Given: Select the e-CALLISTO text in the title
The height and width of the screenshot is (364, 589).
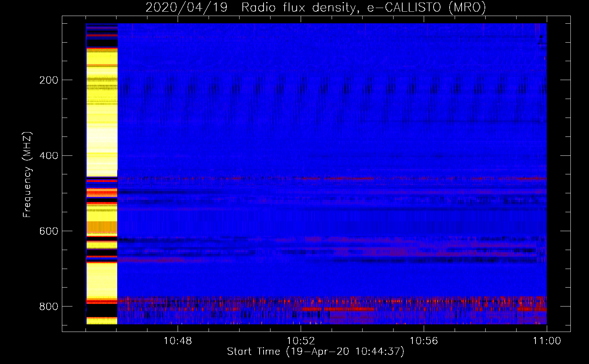Looking at the screenshot, I should click(x=404, y=7).
